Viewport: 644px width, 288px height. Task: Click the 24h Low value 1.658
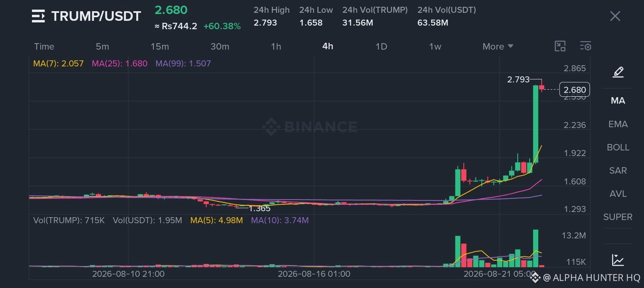coord(311,23)
